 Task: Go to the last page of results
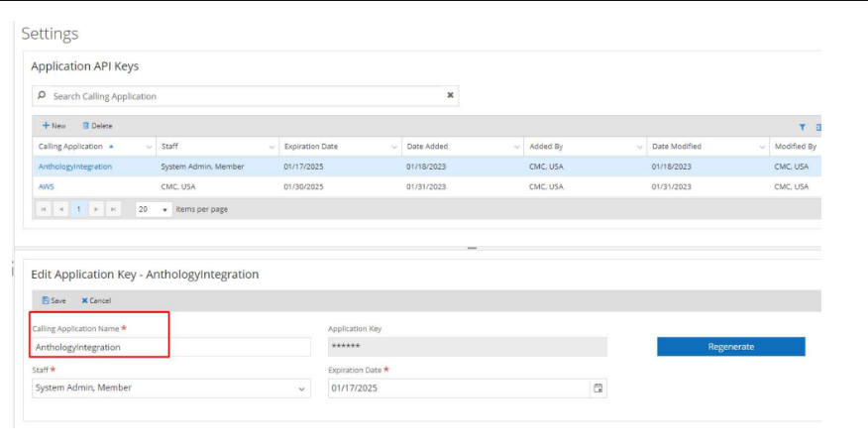tap(113, 210)
